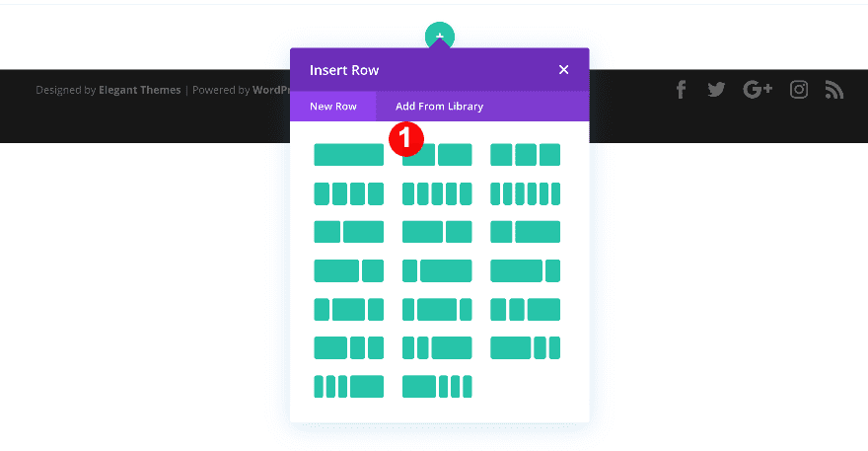Choose the single full-width column layout
The width and height of the screenshot is (868, 451).
pyautogui.click(x=348, y=155)
